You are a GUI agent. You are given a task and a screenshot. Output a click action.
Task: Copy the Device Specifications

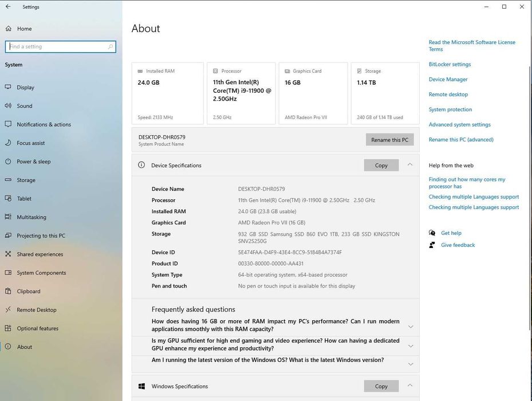381,165
